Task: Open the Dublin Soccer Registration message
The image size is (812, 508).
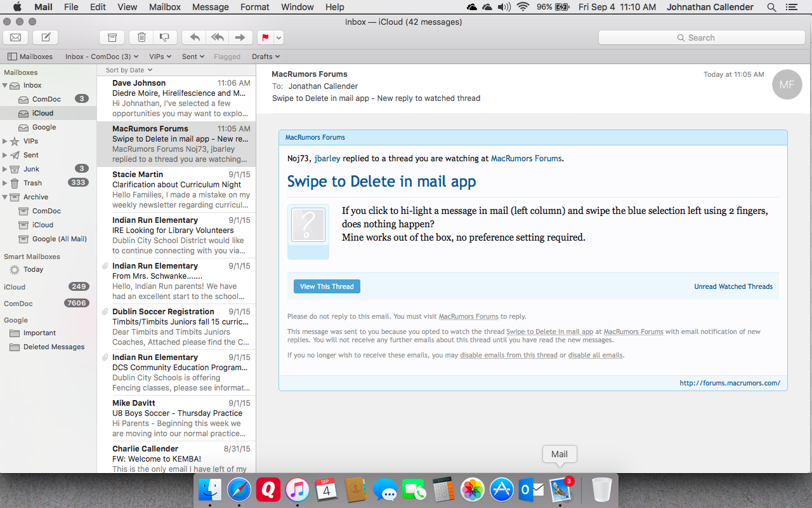Action: [176, 327]
